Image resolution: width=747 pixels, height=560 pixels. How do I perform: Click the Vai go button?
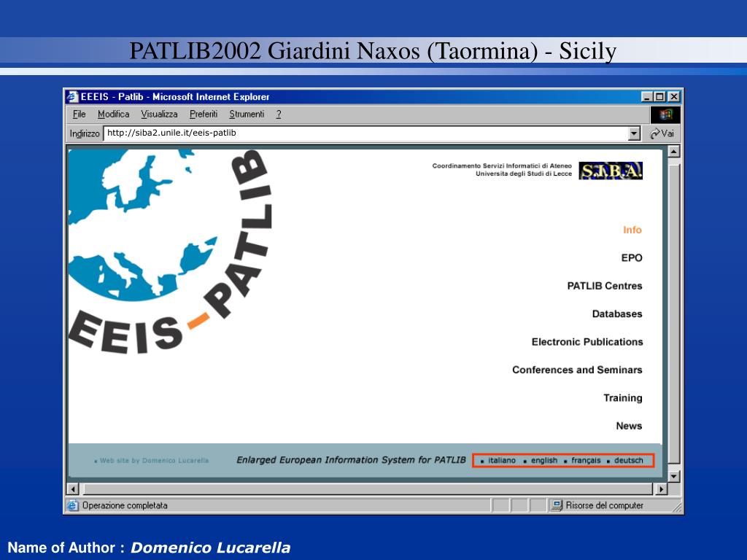click(x=662, y=134)
